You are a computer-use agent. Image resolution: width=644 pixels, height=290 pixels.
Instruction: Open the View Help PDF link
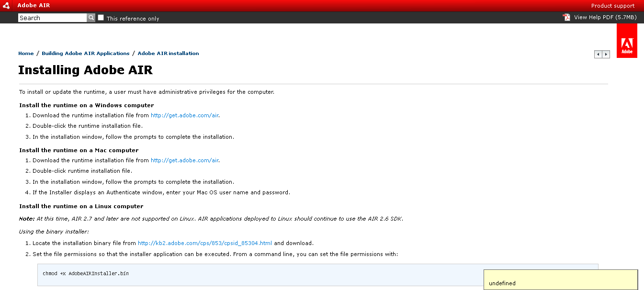(605, 17)
